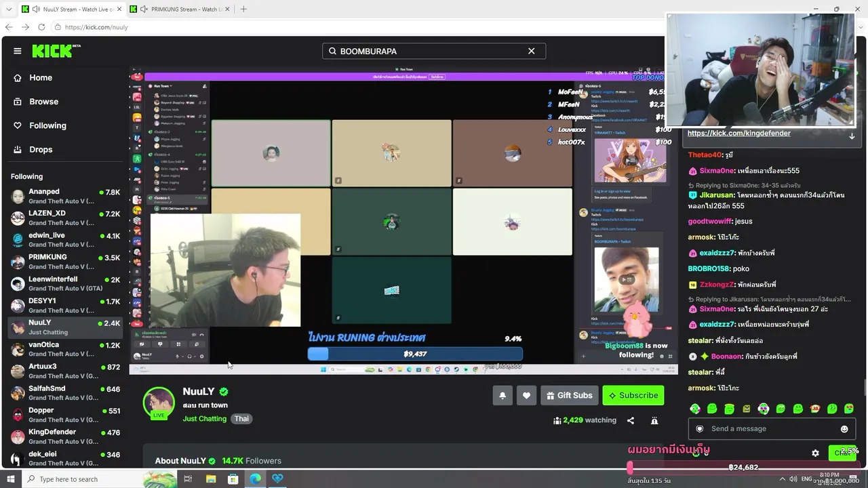Click the KICK logo
Image resolution: width=868 pixels, height=488 pixels.
coord(56,51)
